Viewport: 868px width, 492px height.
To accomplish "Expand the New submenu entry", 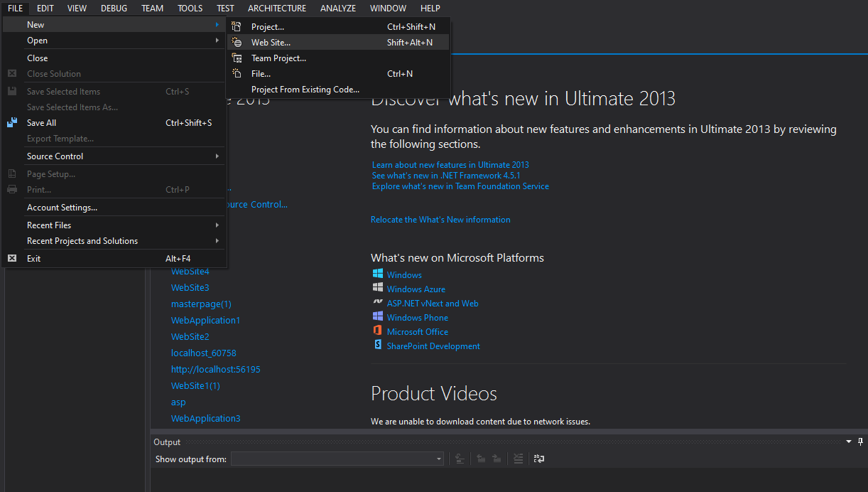I will [x=114, y=24].
